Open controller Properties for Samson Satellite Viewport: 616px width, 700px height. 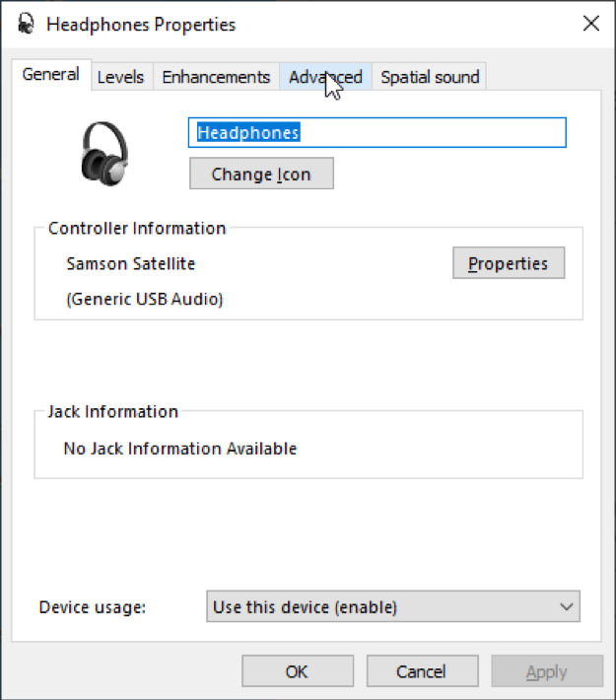pyautogui.click(x=508, y=263)
